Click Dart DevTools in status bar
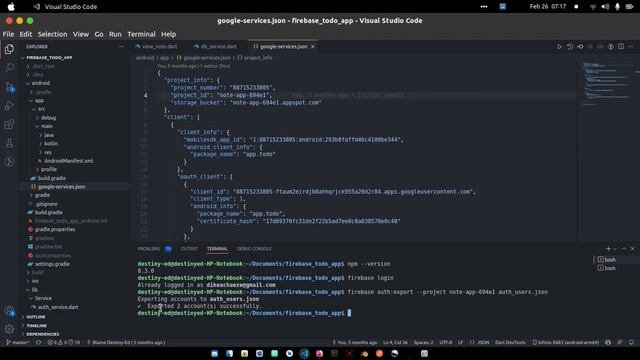The height and width of the screenshot is (360, 640). [510, 342]
